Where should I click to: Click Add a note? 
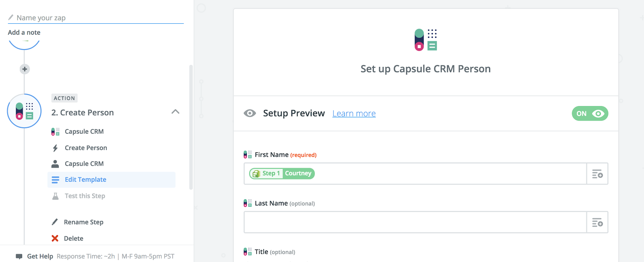coord(24,32)
